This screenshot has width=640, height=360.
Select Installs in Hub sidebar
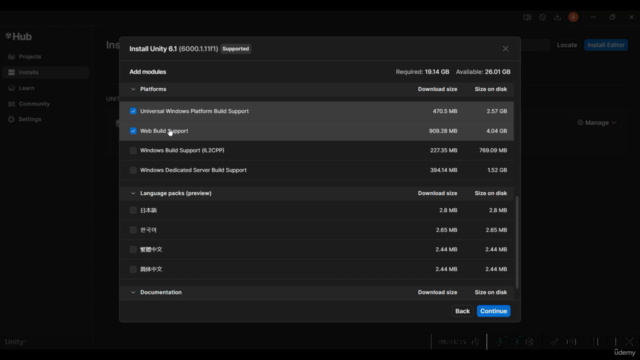tap(45, 72)
